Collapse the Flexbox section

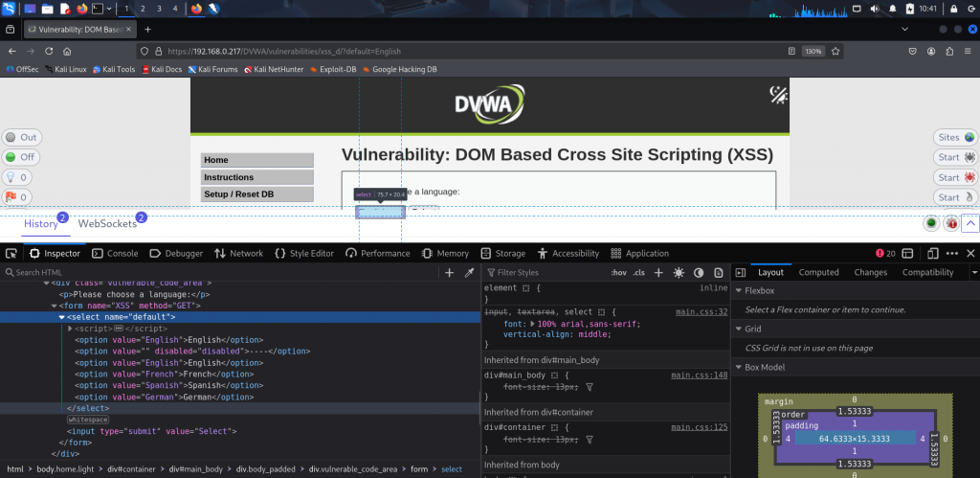738,291
